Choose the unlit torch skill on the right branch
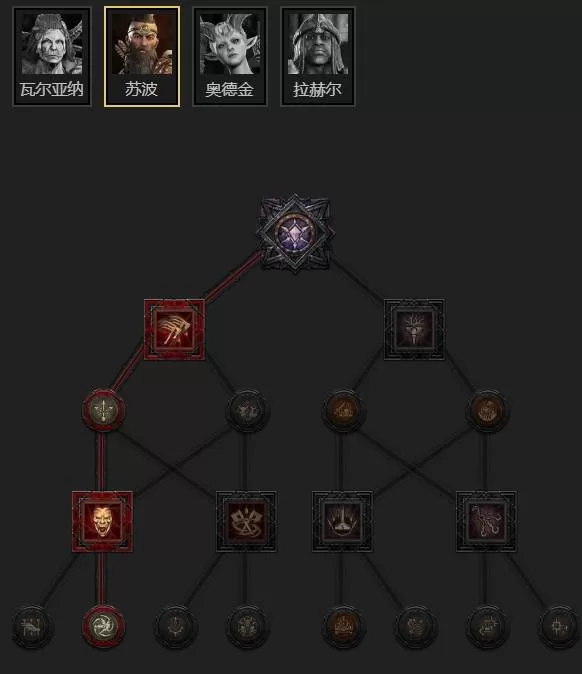Screen dimensions: 582x674 pyautogui.click(x=414, y=330)
